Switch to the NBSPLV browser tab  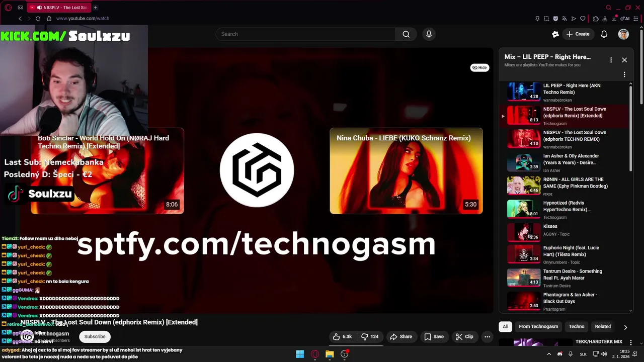[58, 8]
